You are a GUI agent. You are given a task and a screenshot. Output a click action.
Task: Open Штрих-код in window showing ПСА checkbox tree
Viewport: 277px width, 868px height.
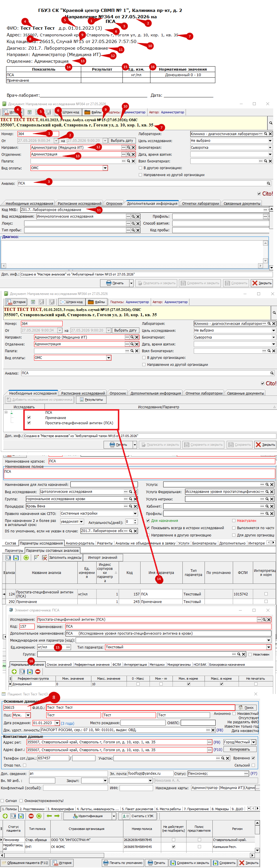(72, 302)
